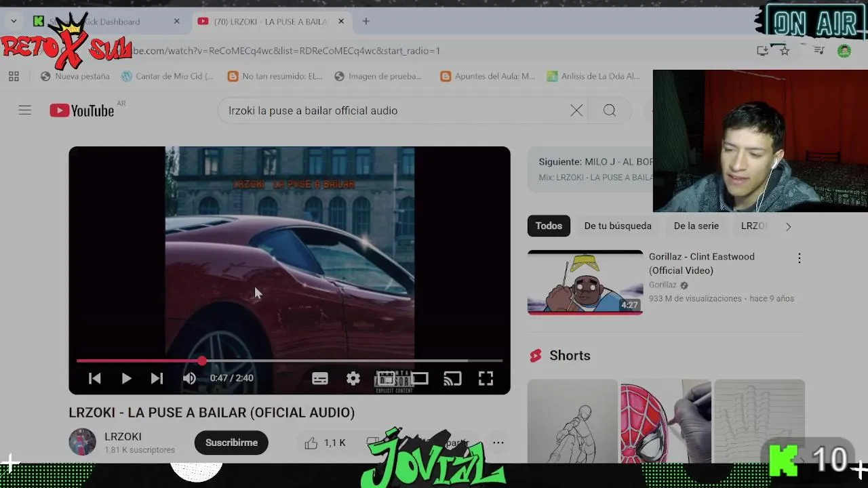Open the Spider-Man drawing Short
This screenshot has width=868, height=488.
point(666,421)
